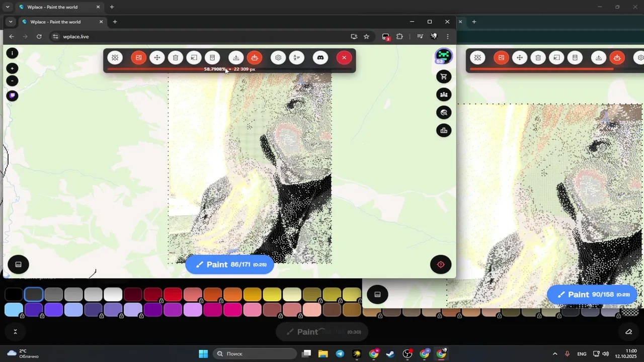Viewport: 644px width, 362px height.
Task: Click the trash delete icon in front toolbar
Action: click(x=175, y=58)
